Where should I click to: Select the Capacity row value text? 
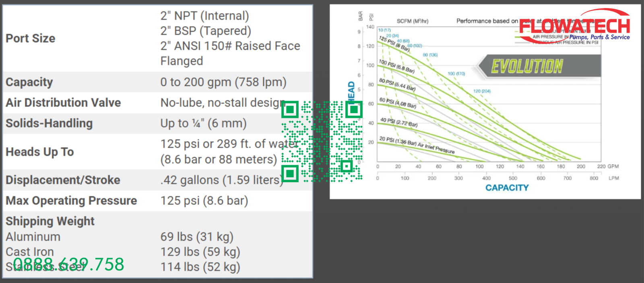coord(223,82)
